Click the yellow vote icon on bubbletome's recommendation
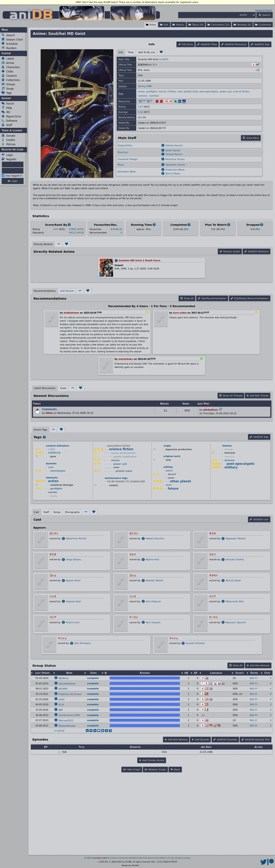The width and height of the screenshot is (275, 868). (146, 312)
